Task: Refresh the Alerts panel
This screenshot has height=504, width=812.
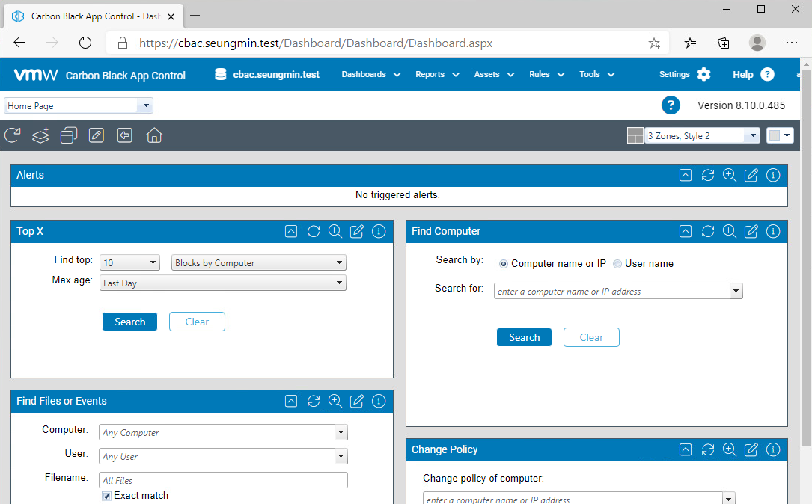Action: click(707, 176)
